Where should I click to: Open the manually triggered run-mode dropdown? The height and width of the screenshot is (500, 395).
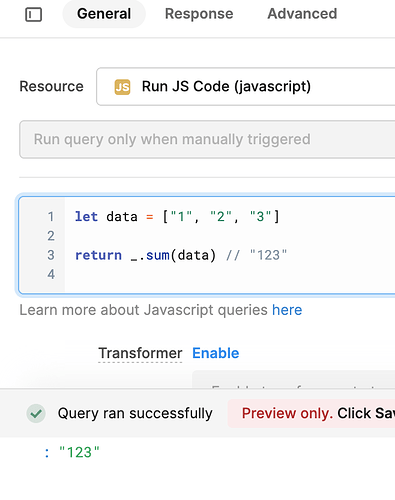207,139
